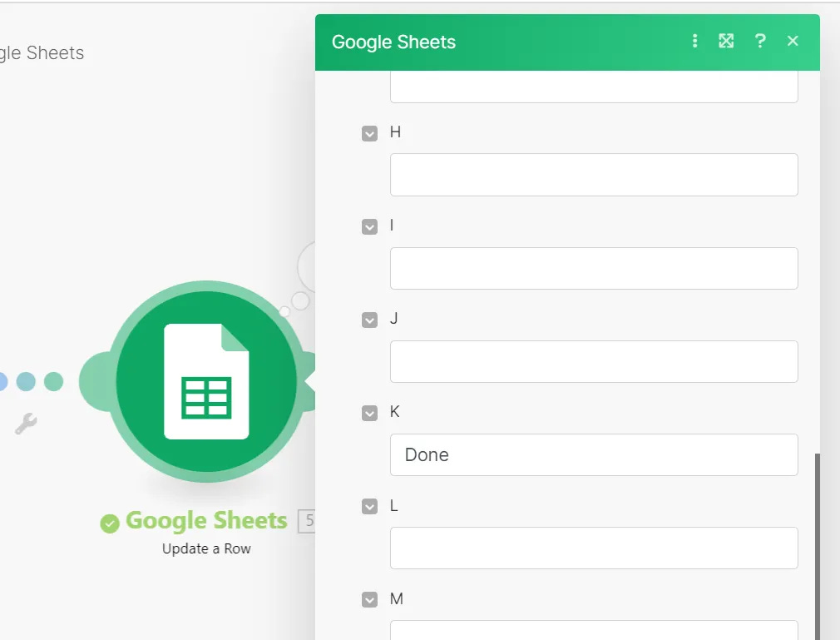This screenshot has height=640, width=840.
Task: Open the panel's three-dot options menu
Action: [694, 42]
